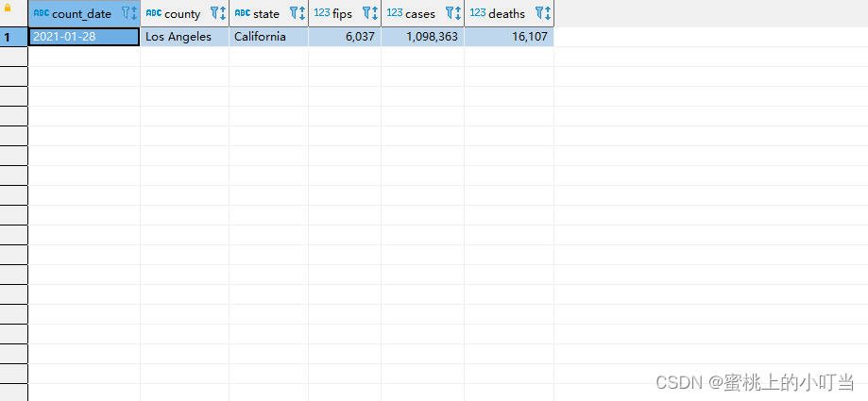This screenshot has height=401, width=868.
Task: Select the fips column header label
Action: 342,14
